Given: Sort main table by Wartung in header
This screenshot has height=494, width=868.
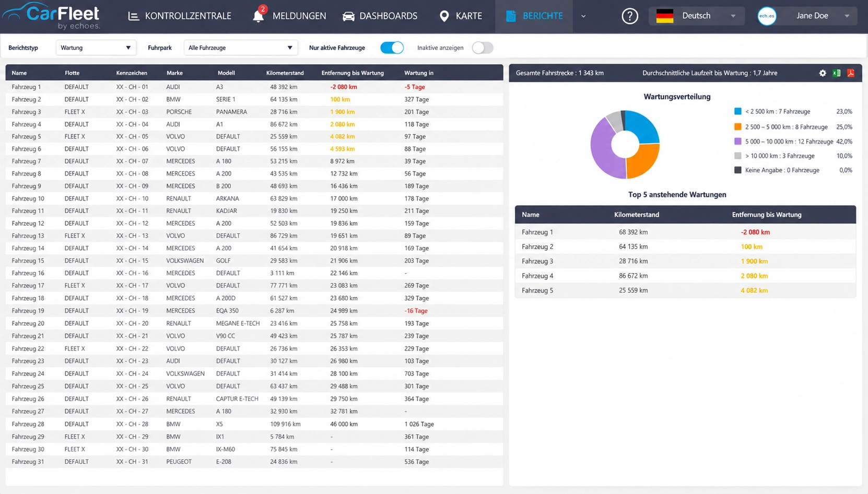Looking at the screenshot, I should tap(419, 73).
